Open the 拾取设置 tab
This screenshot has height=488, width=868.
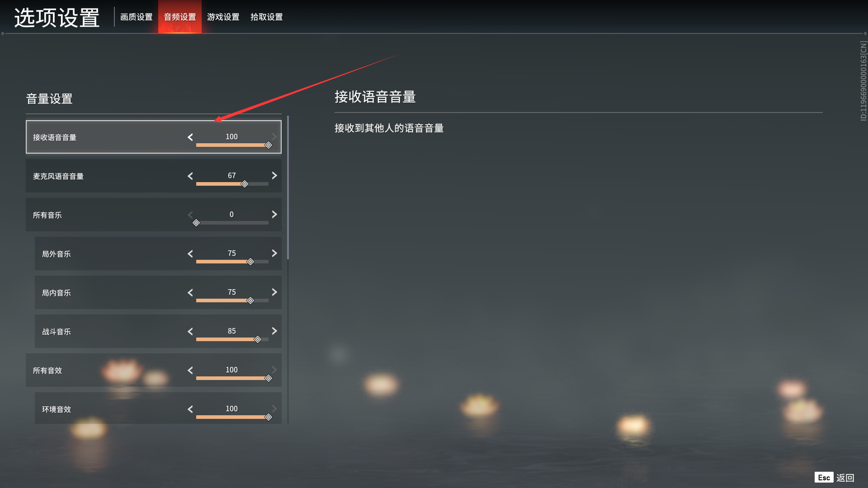pos(267,17)
